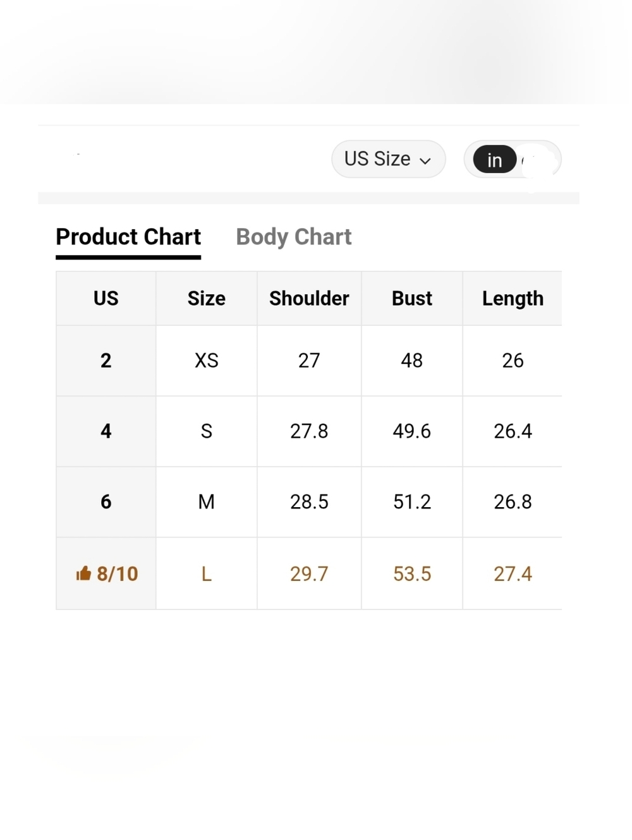632x840 pixels.
Task: Click the L size cell
Action: tap(207, 573)
